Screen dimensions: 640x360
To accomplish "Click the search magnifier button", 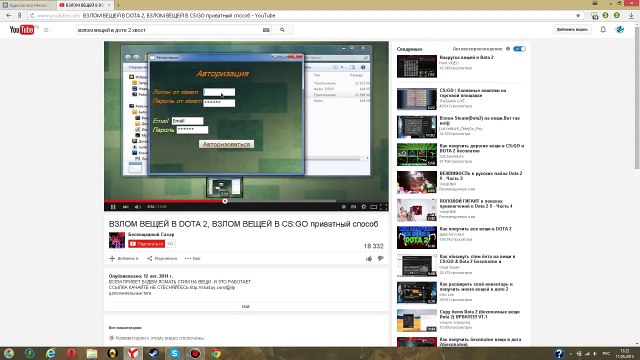I will coord(282,30).
